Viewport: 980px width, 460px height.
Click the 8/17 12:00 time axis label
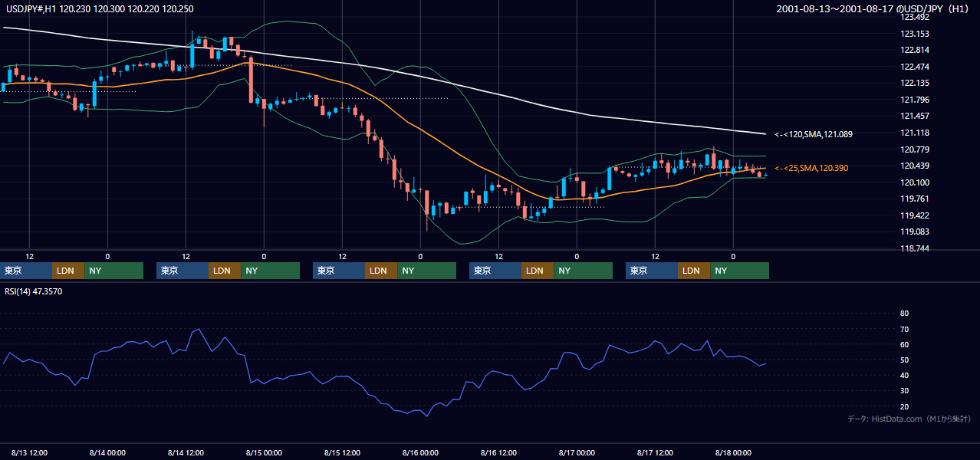coord(655,452)
